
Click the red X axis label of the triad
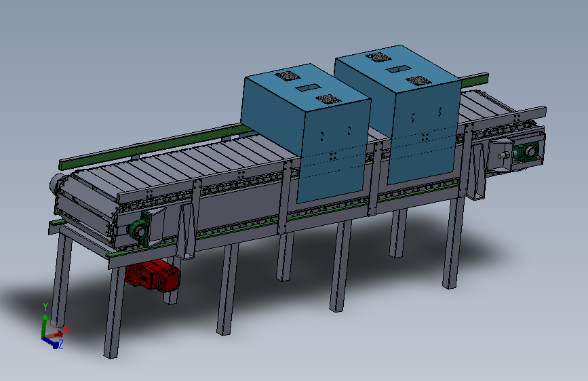[66, 329]
